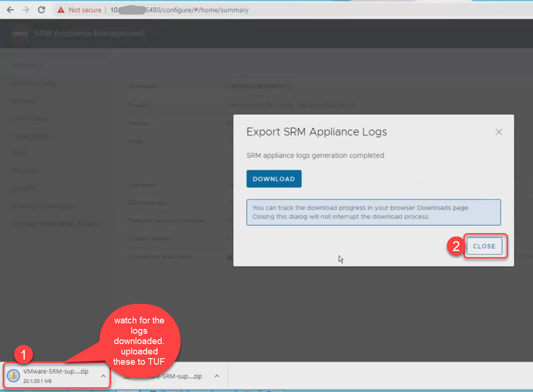533x392 pixels.
Task: Select Access in the left sidebar
Action: (x=23, y=101)
